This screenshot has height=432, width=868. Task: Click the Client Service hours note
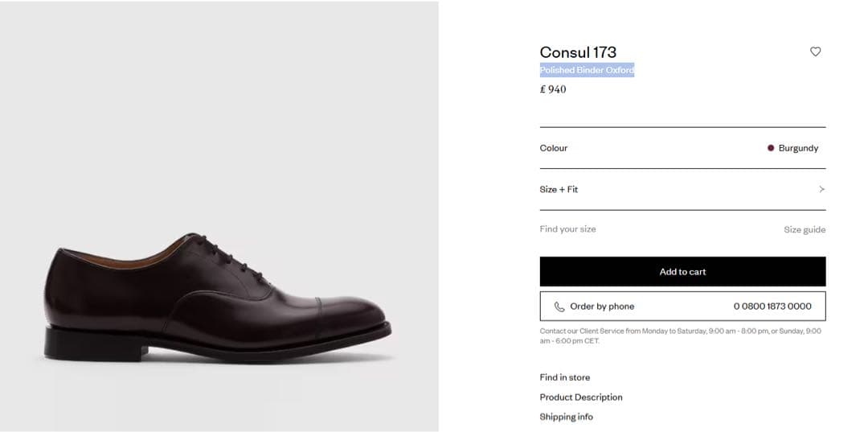tap(680, 335)
